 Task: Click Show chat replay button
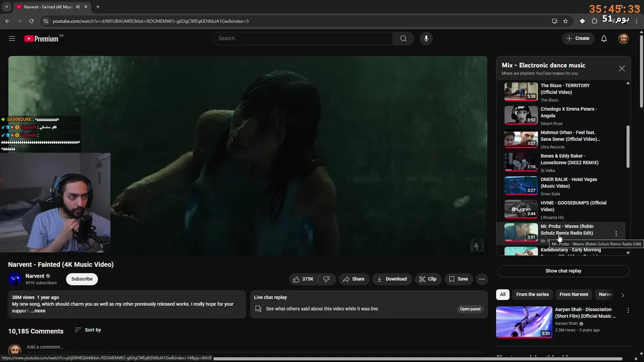pos(563,271)
